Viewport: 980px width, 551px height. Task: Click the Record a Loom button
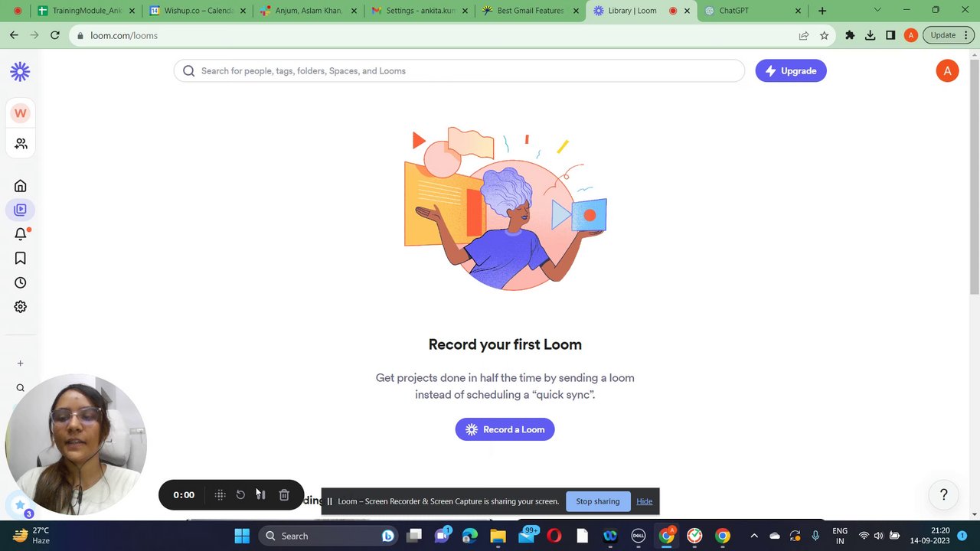coord(505,429)
